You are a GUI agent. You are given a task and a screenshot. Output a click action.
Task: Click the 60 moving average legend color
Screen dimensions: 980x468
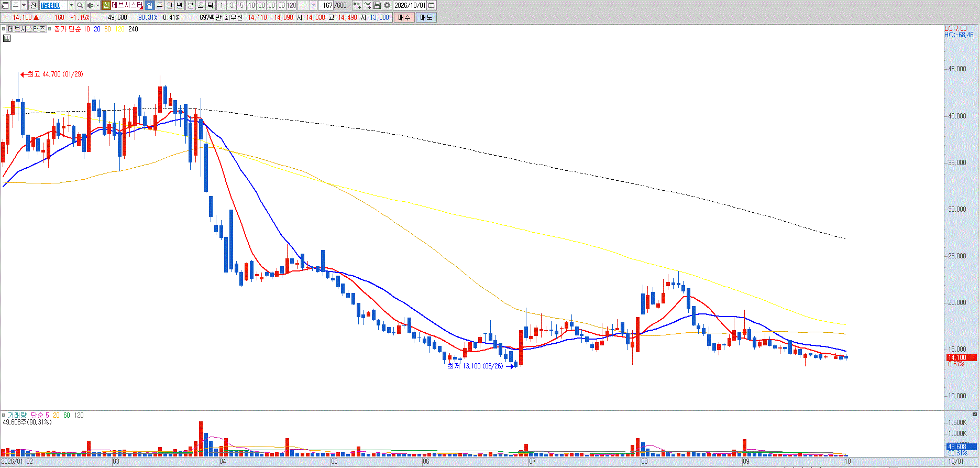(107, 29)
